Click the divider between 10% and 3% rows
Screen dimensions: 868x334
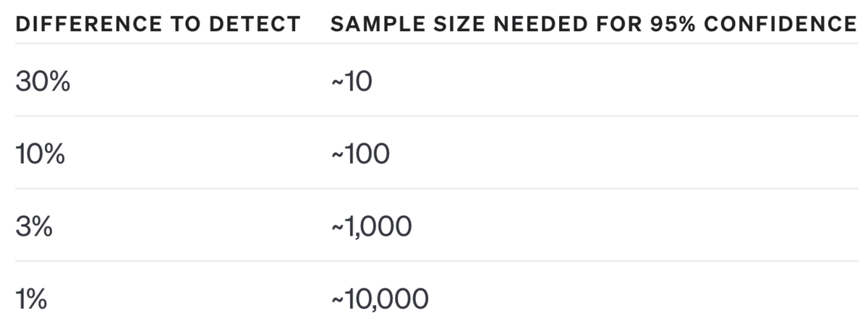pyautogui.click(x=434, y=188)
